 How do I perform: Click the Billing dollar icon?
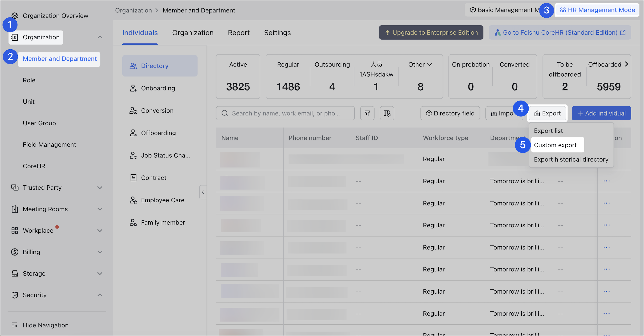coord(15,252)
